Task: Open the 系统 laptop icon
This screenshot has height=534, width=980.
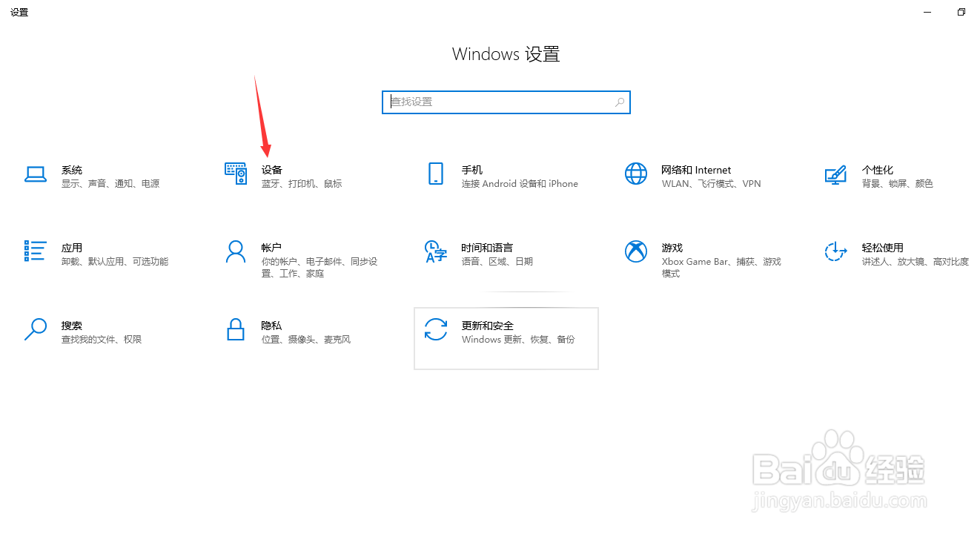Action: [36, 174]
